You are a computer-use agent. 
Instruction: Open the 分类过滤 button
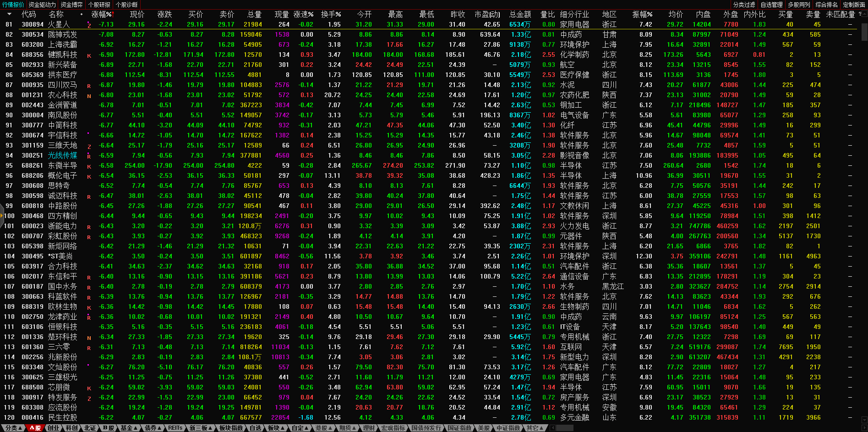[x=744, y=5]
